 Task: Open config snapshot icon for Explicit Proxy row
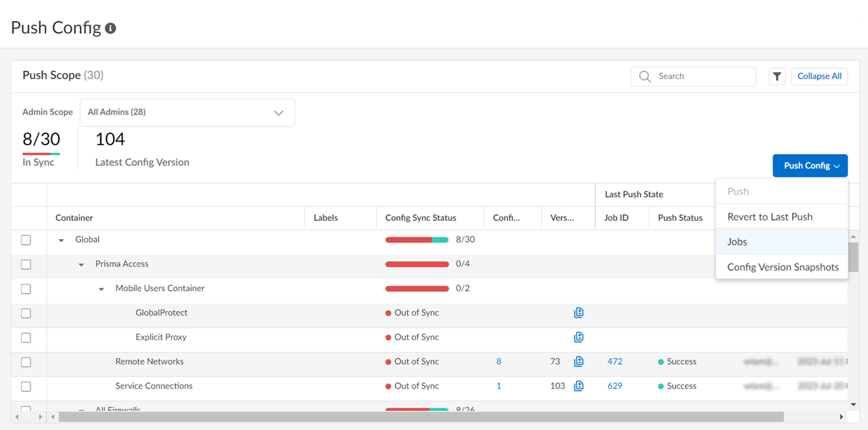click(579, 337)
